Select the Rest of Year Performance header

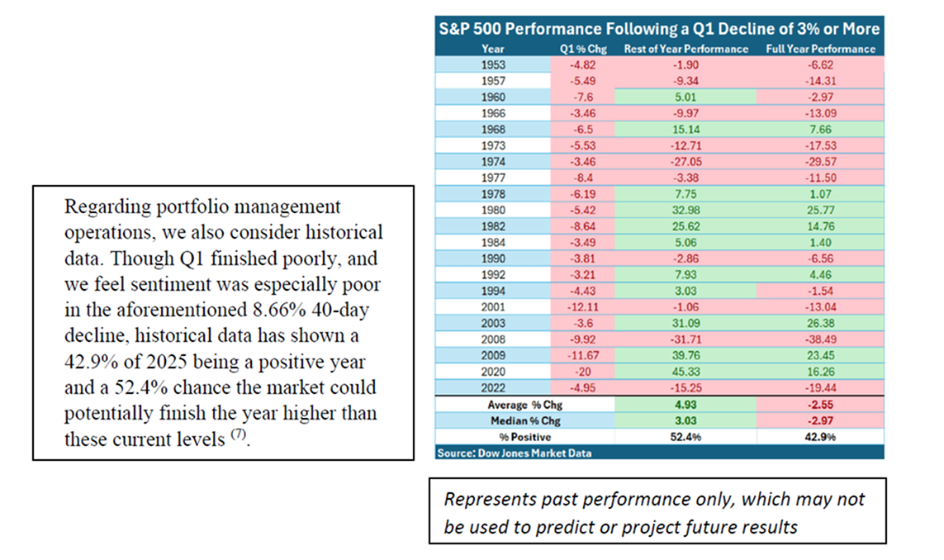click(x=685, y=49)
